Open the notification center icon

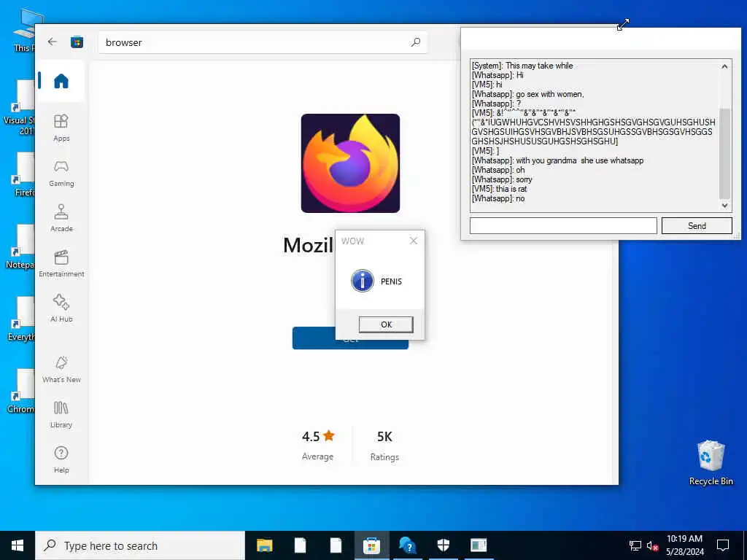click(x=723, y=545)
